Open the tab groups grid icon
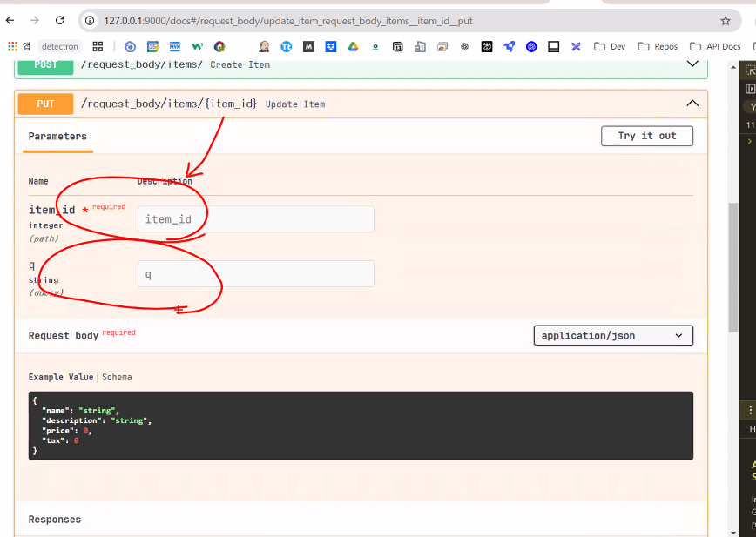Viewport: 756px width, 537px height. point(98,46)
